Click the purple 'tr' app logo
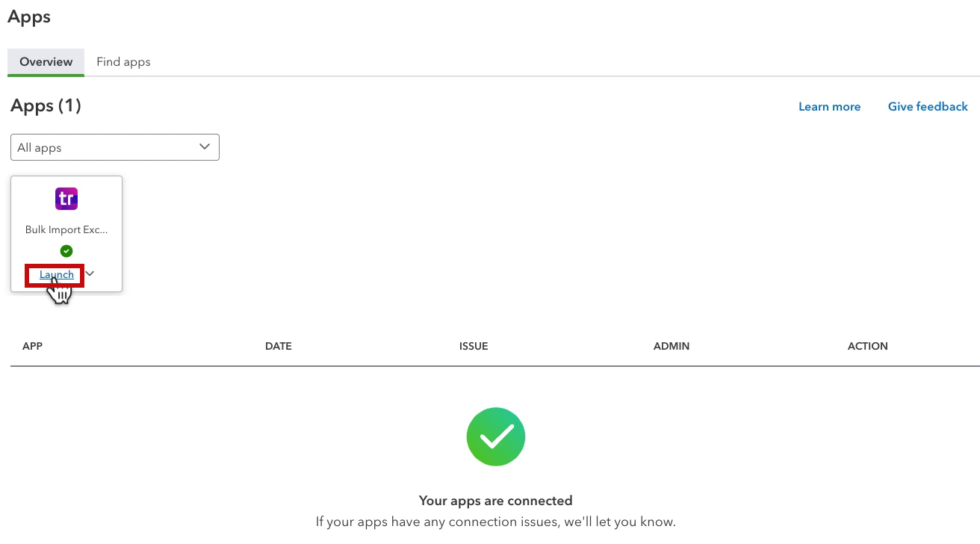Viewport: 980px width, 544px height. pos(66,199)
